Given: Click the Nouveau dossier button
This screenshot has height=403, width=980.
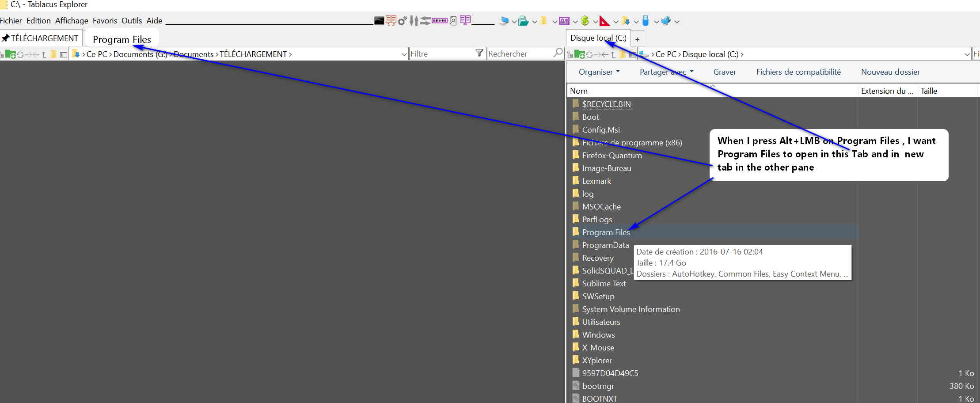Looking at the screenshot, I should click(x=890, y=72).
